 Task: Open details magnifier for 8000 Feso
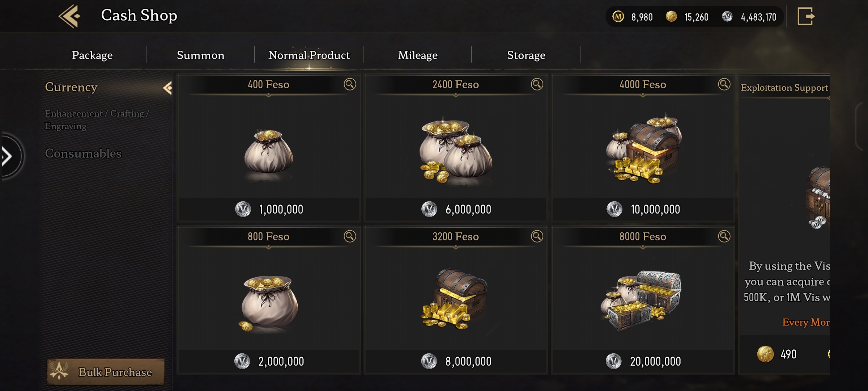(724, 236)
